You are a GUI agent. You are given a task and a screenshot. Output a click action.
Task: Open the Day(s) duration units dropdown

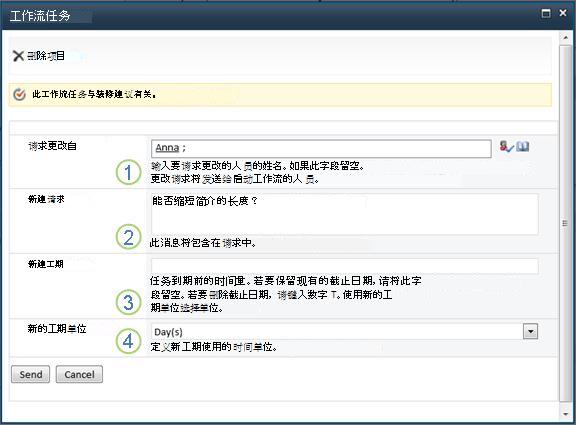click(x=530, y=331)
